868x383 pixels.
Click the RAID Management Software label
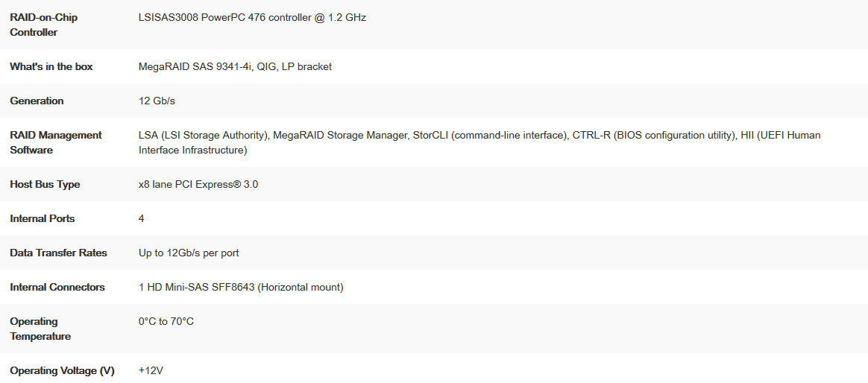coord(56,142)
